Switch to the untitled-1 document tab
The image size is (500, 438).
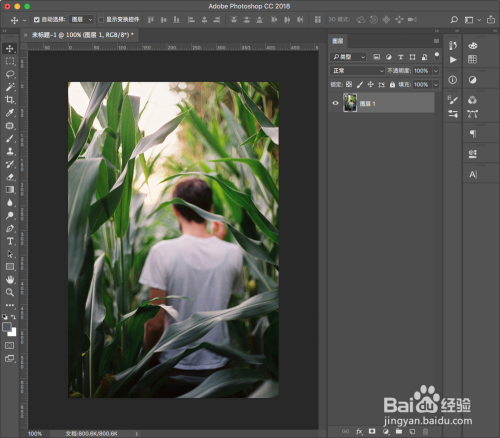coord(82,35)
